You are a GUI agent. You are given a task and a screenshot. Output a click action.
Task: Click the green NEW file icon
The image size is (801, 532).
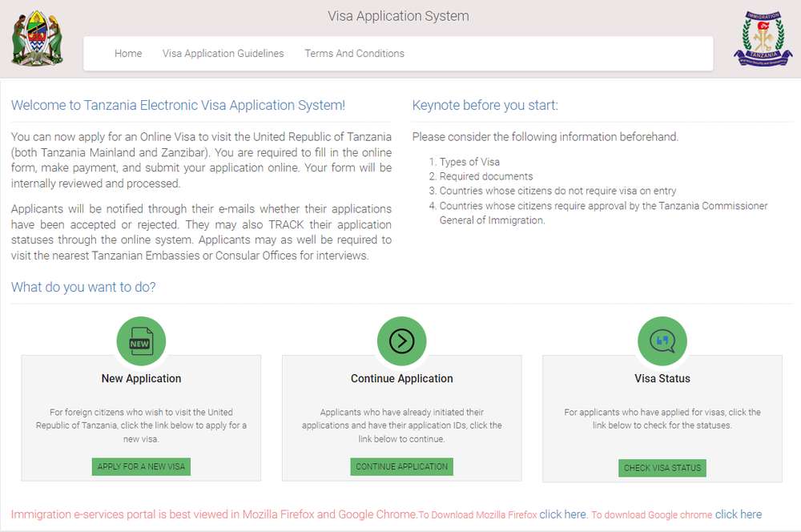coord(141,341)
